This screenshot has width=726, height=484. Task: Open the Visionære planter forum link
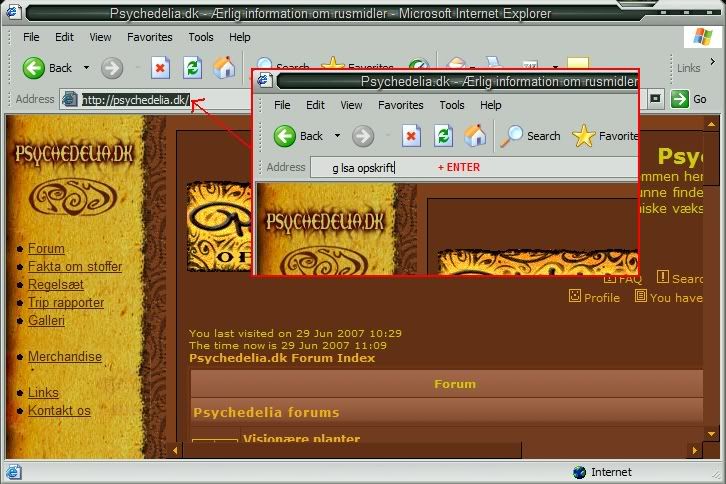pos(301,438)
